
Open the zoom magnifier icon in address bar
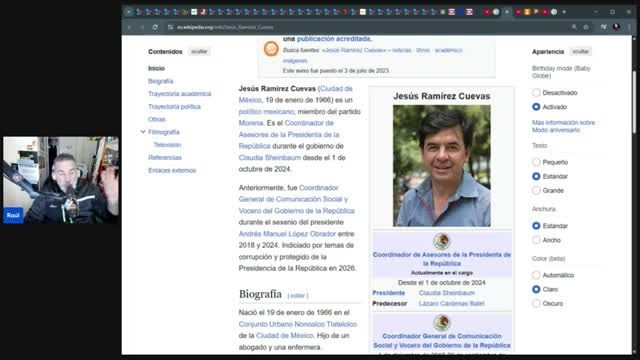tap(574, 27)
